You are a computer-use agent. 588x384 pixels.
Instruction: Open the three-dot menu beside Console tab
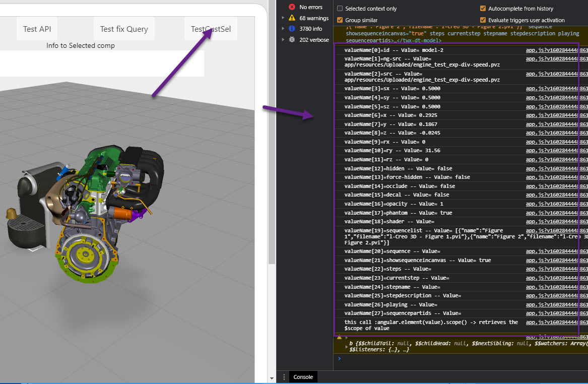[x=284, y=376]
